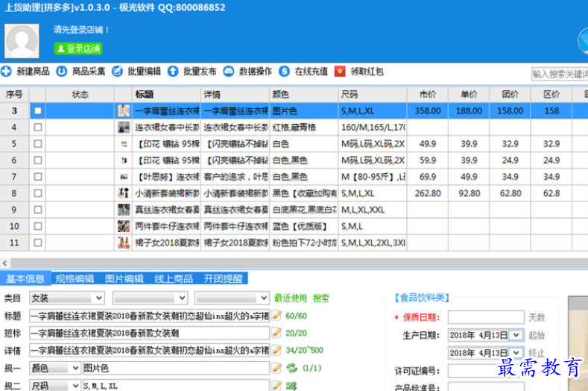This screenshot has width=588, height=391.
Task: Switch to the 规格编辑 tab
Action: coord(75,278)
